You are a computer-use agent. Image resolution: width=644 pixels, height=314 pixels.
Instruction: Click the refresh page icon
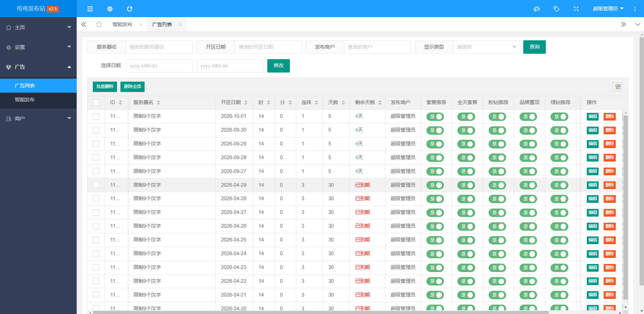click(129, 9)
